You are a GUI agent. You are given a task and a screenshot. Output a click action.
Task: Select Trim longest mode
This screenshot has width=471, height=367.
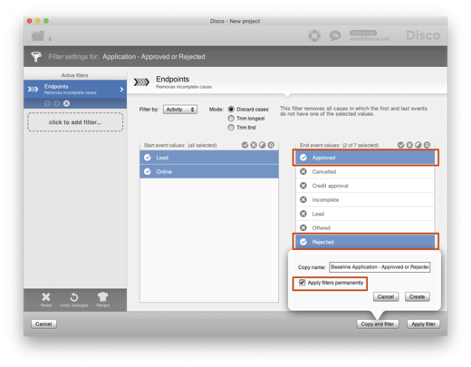tap(231, 118)
